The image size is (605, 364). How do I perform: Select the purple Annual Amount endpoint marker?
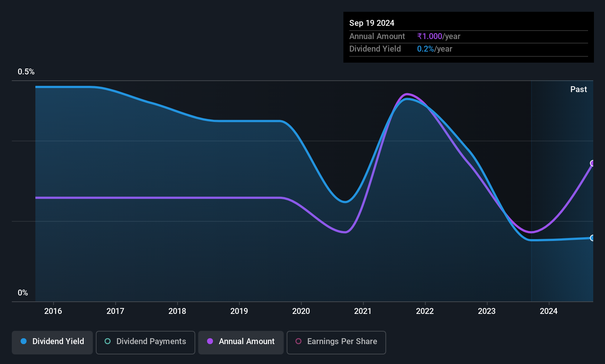tap(592, 163)
